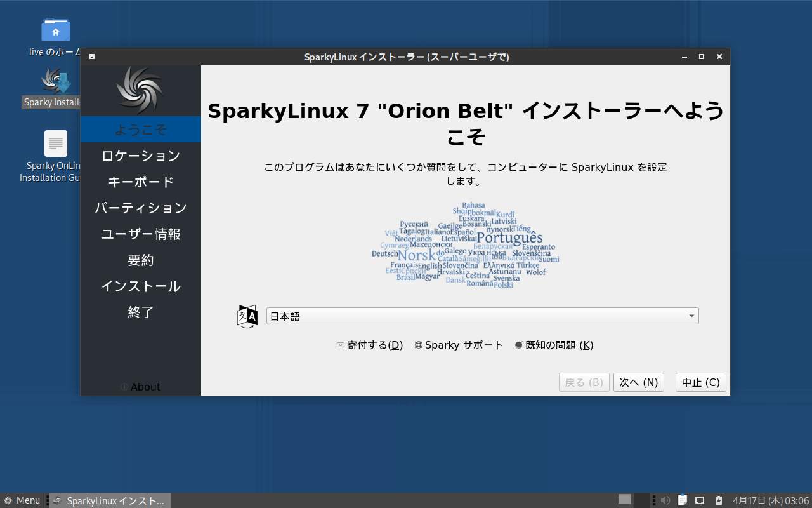Image resolution: width=812 pixels, height=508 pixels.
Task: Click the 次へ (N) button
Action: (639, 382)
